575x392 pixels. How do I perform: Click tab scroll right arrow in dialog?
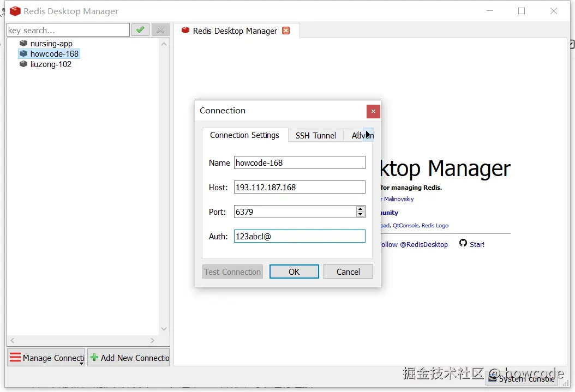click(369, 135)
